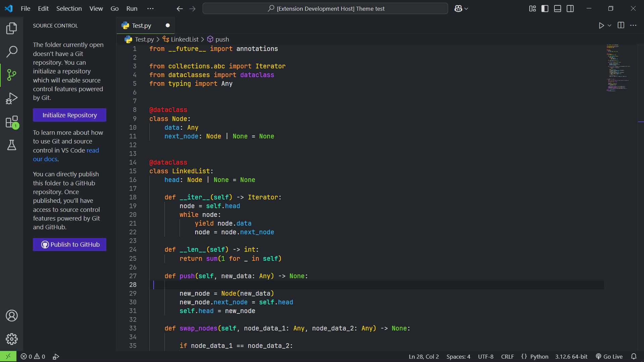Click the notifications bell in status bar

point(634,357)
